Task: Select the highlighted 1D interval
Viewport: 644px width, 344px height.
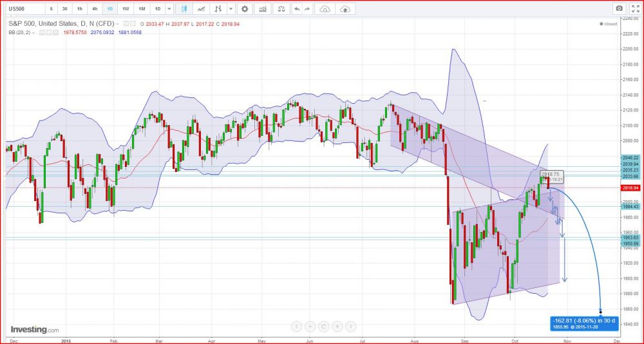Action: pyautogui.click(x=109, y=8)
